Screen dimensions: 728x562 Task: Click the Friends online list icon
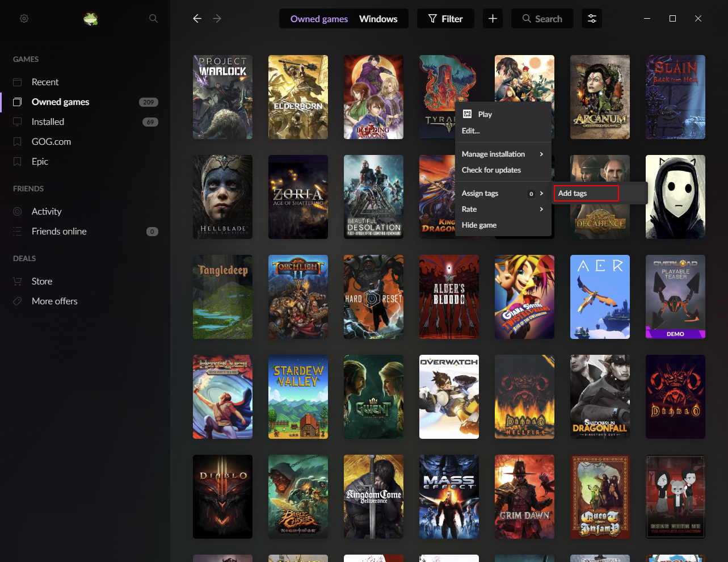click(x=18, y=232)
